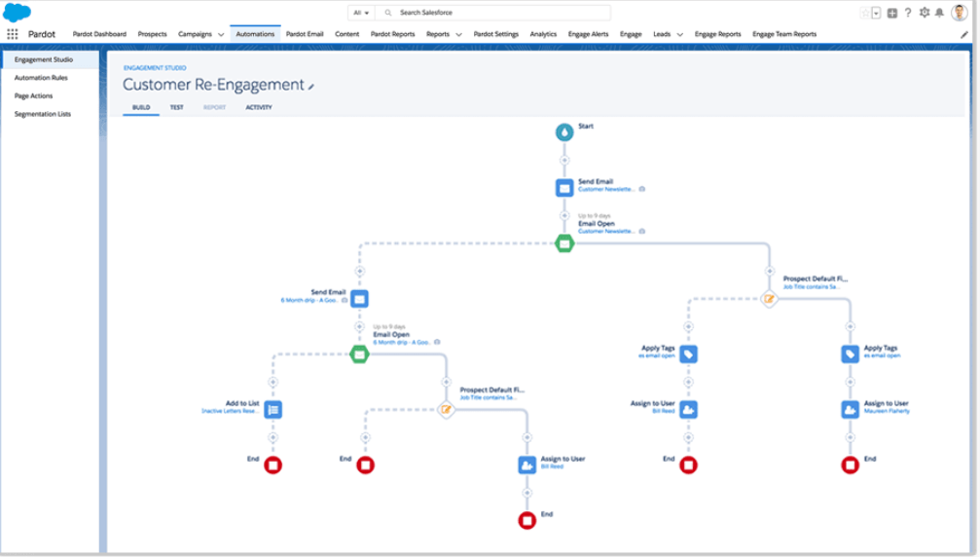Expand the Reports tab chevron
Screen dimensions: 980x557
click(458, 35)
